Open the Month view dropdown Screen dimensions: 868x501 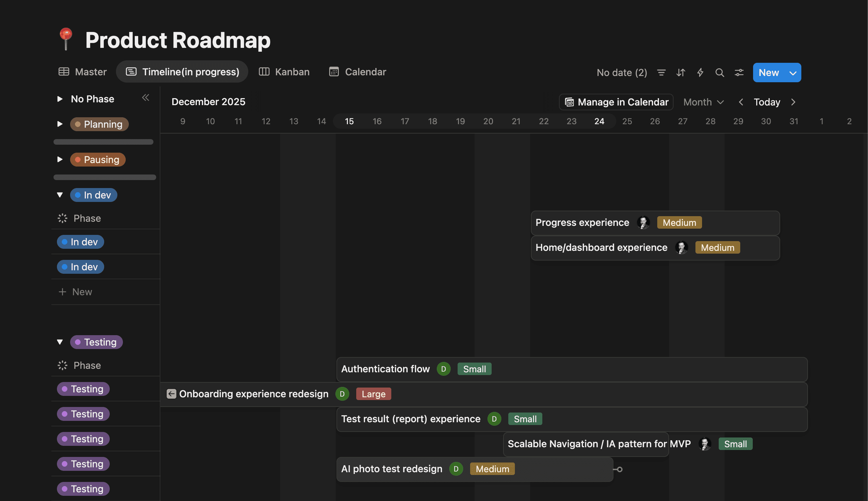click(703, 102)
